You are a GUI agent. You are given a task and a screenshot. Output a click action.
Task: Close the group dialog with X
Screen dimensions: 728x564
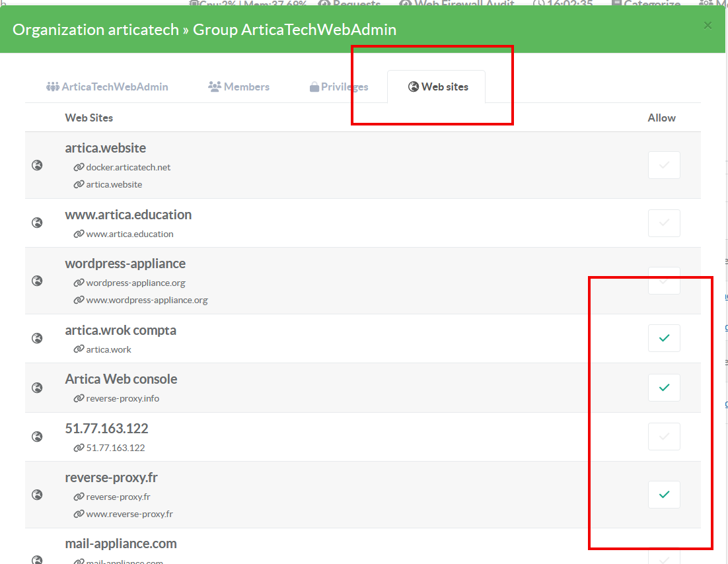tap(708, 26)
